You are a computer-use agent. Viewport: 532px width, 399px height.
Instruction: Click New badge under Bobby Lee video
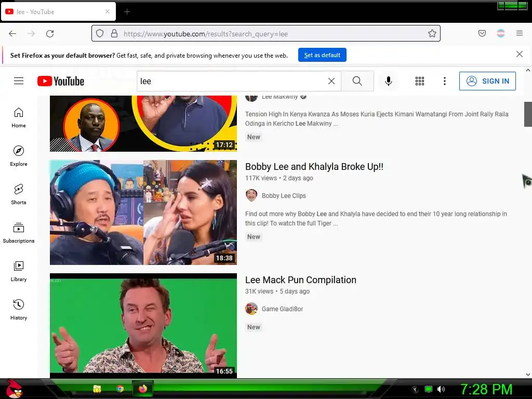click(x=254, y=237)
